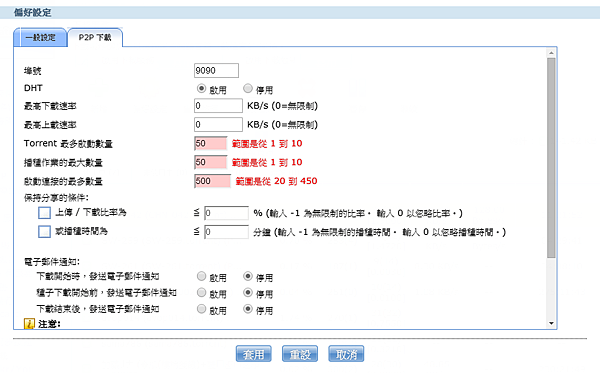
Task: Click the 啟動連接的最多數量 field showing 500
Action: [212, 181]
